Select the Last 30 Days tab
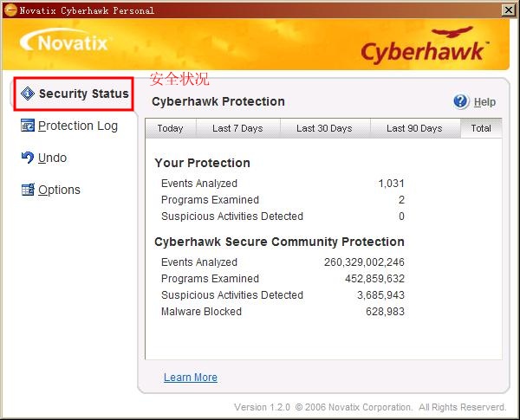The image size is (520, 420). click(x=325, y=128)
